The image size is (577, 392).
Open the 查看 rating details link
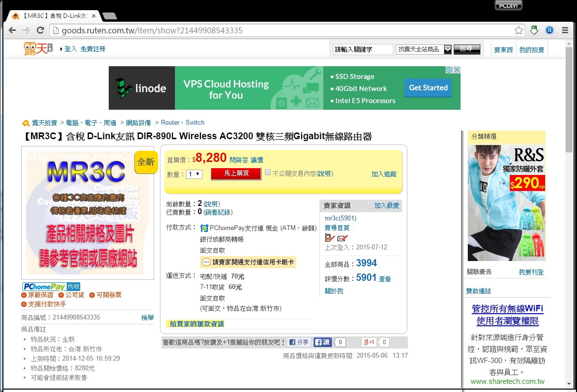point(385,279)
